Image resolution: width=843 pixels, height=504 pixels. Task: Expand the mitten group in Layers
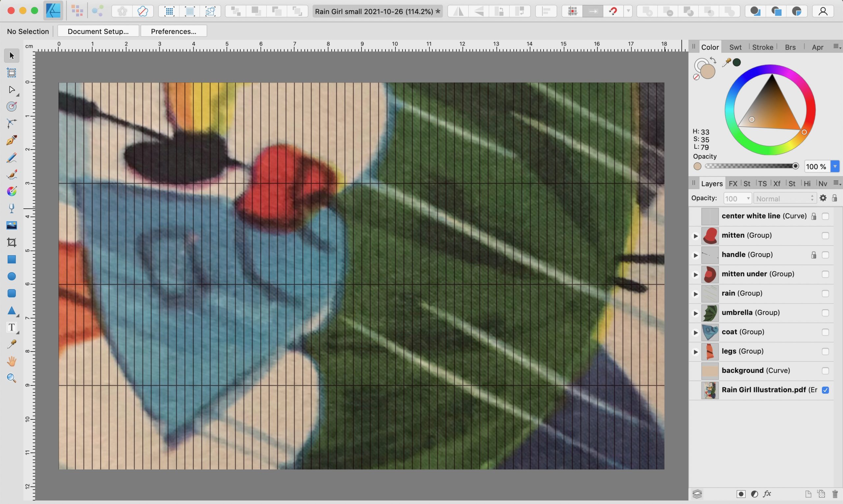click(x=695, y=235)
